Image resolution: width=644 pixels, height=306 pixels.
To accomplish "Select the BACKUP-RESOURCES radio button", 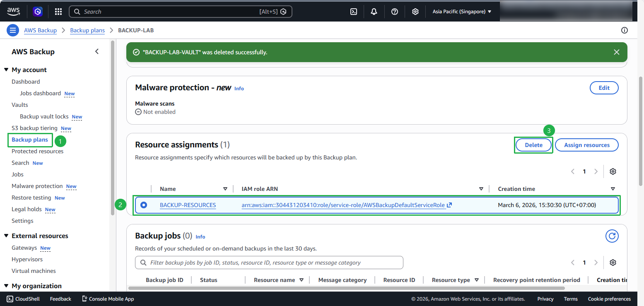I will pos(144,205).
